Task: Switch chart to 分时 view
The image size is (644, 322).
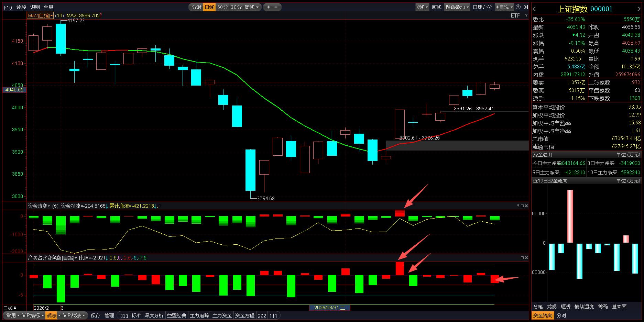Action: point(196,7)
